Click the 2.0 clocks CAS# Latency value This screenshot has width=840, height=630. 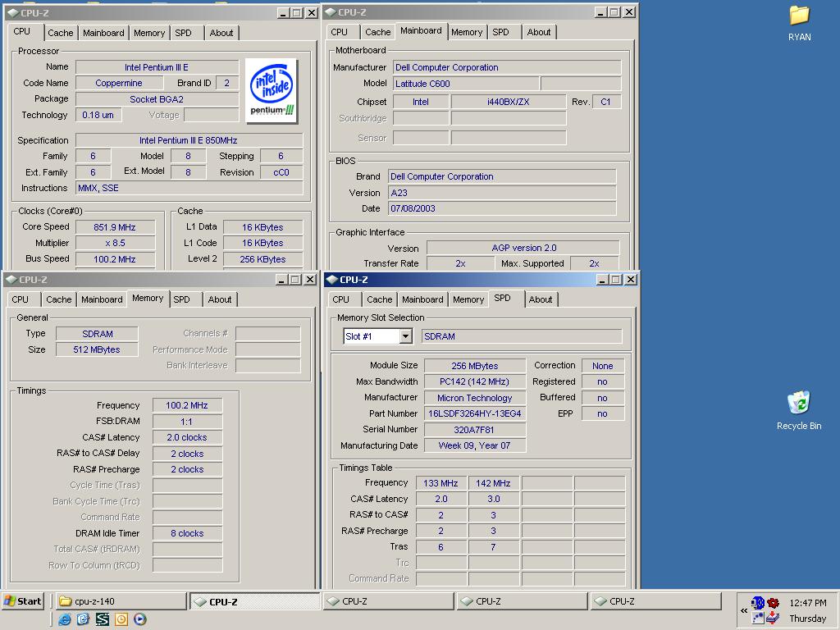pos(187,437)
